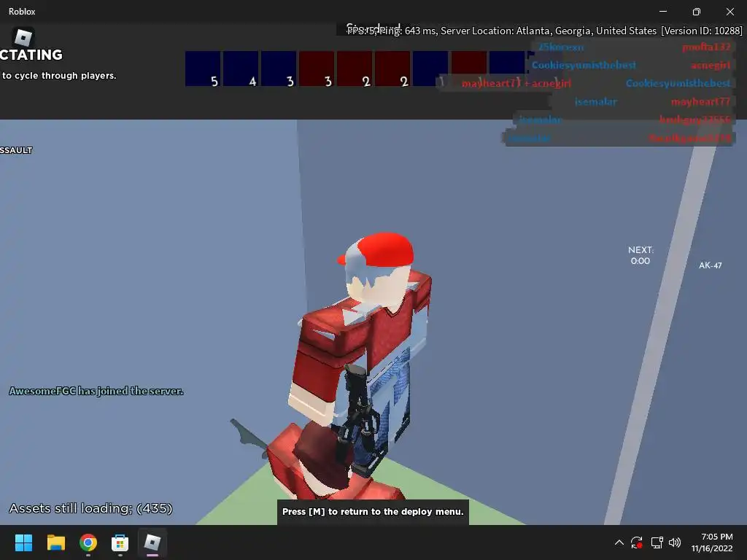Click the deploy menu return prompt
Viewport: 747px width, 560px height.
373,512
